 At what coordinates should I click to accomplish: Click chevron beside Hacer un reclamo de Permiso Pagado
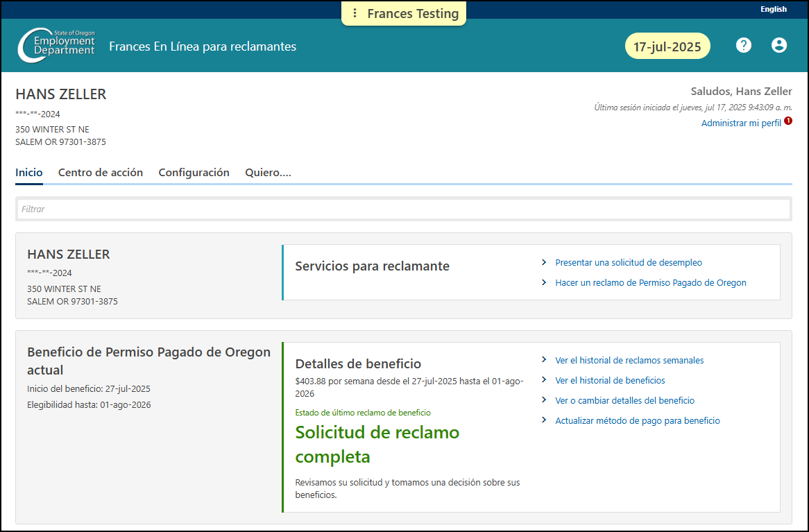pos(544,282)
